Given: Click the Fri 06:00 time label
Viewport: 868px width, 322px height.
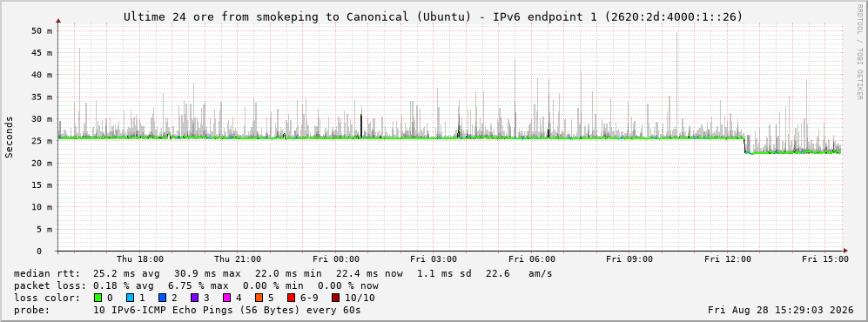Looking at the screenshot, I should pyautogui.click(x=532, y=259).
